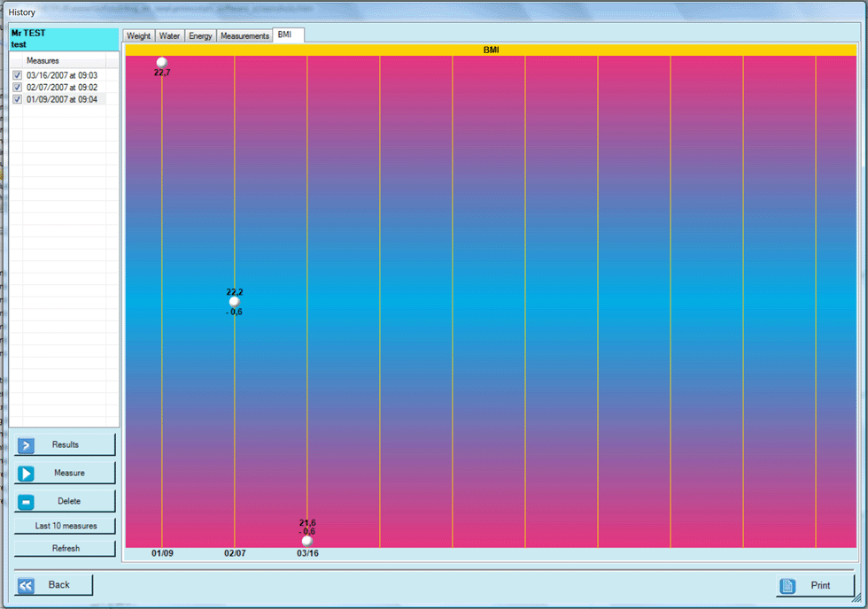The width and height of the screenshot is (868, 609).
Task: Click the 02/07 date axis label
Action: point(235,553)
